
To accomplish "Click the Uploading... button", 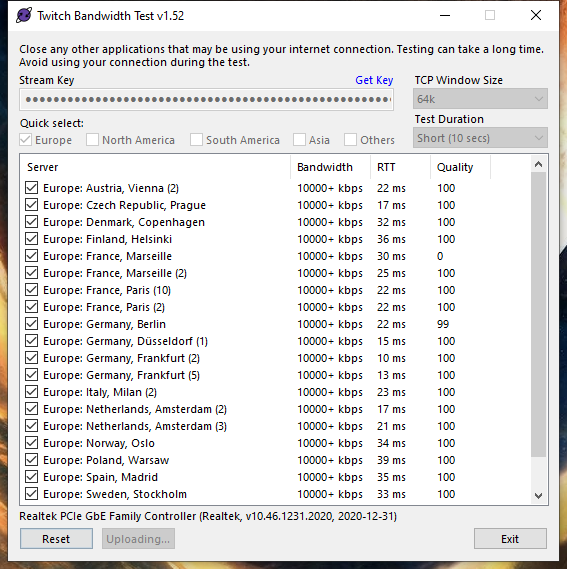I will 138,539.
